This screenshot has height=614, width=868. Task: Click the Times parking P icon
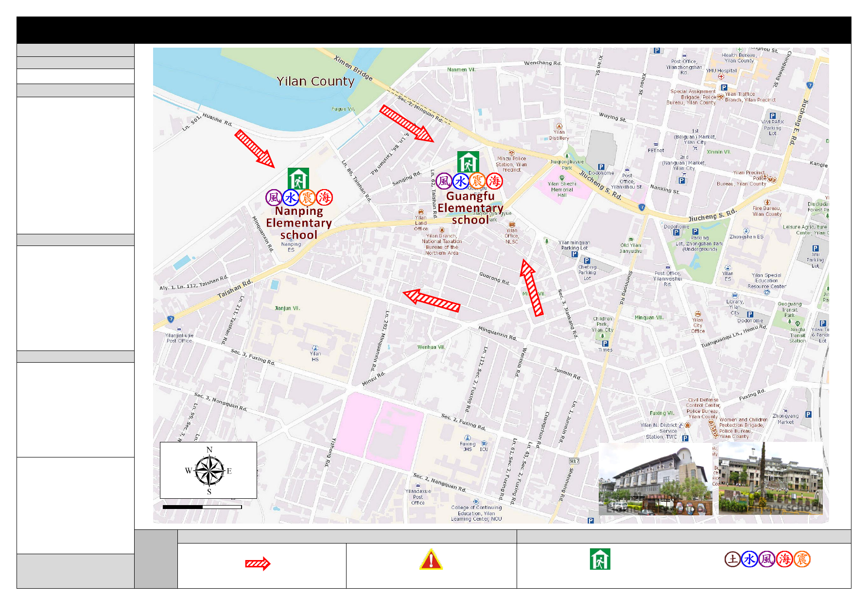pyautogui.click(x=605, y=344)
